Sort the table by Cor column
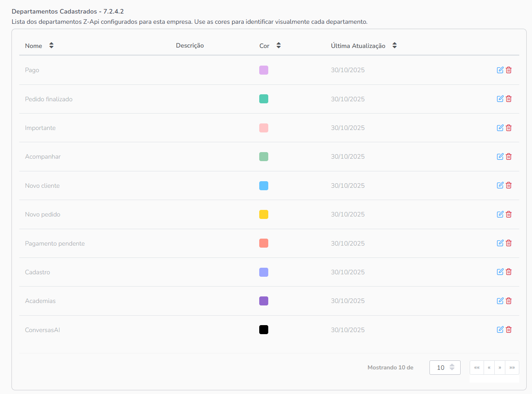The image size is (532, 394). point(279,46)
